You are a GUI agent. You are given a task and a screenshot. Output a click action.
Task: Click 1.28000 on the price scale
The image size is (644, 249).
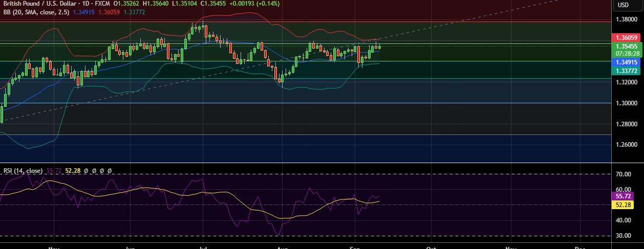tap(627, 124)
